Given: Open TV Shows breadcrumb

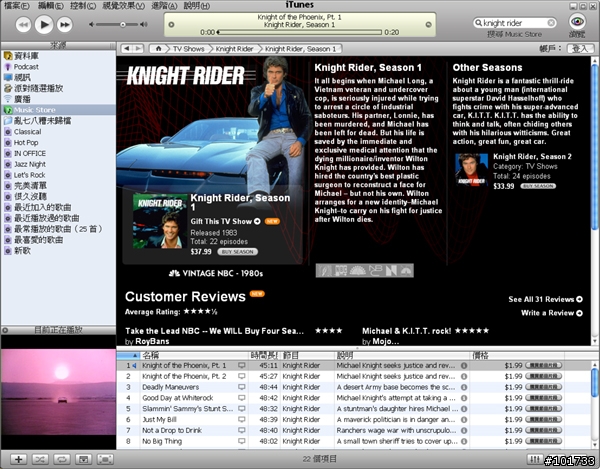Looking at the screenshot, I should tap(188, 49).
